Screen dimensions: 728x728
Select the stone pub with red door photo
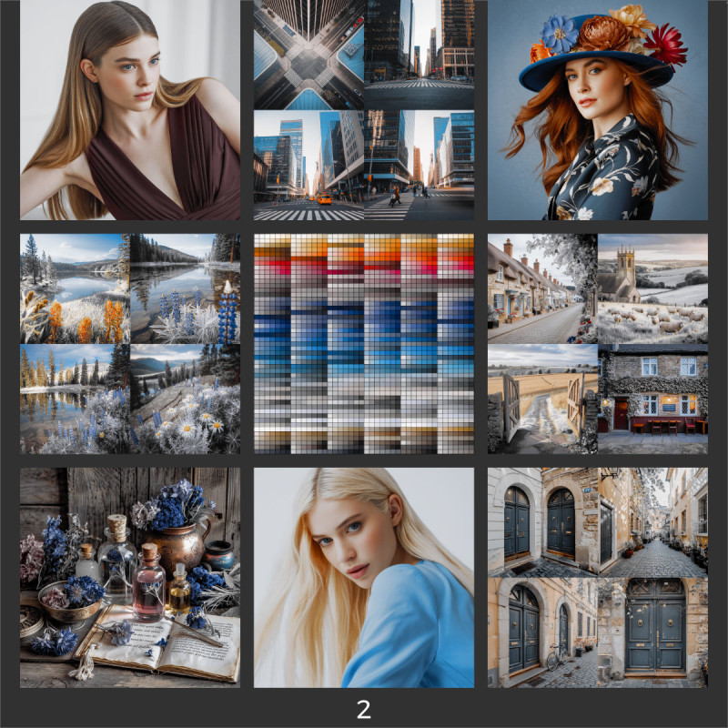652,399
